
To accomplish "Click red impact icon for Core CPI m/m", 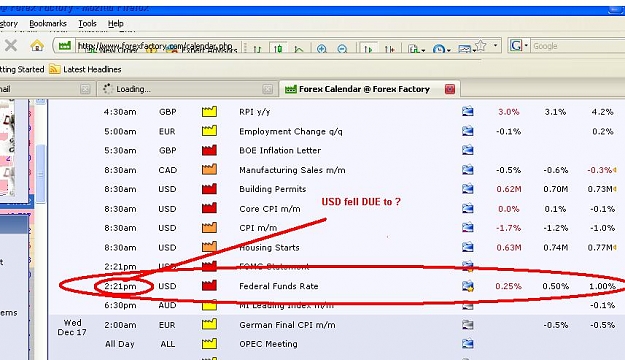I will pyautogui.click(x=209, y=208).
